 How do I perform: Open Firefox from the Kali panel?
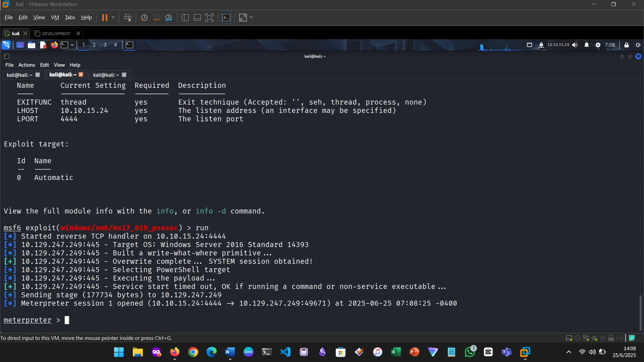(x=54, y=45)
